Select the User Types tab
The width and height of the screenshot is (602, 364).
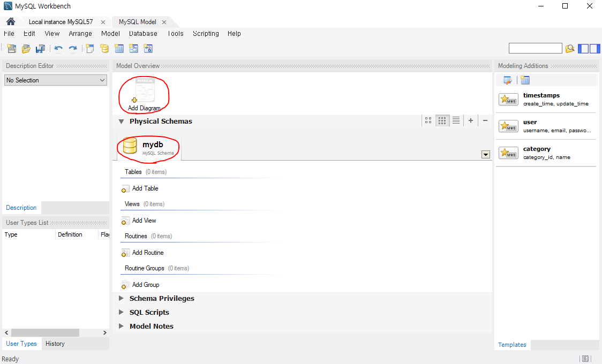tap(21, 344)
